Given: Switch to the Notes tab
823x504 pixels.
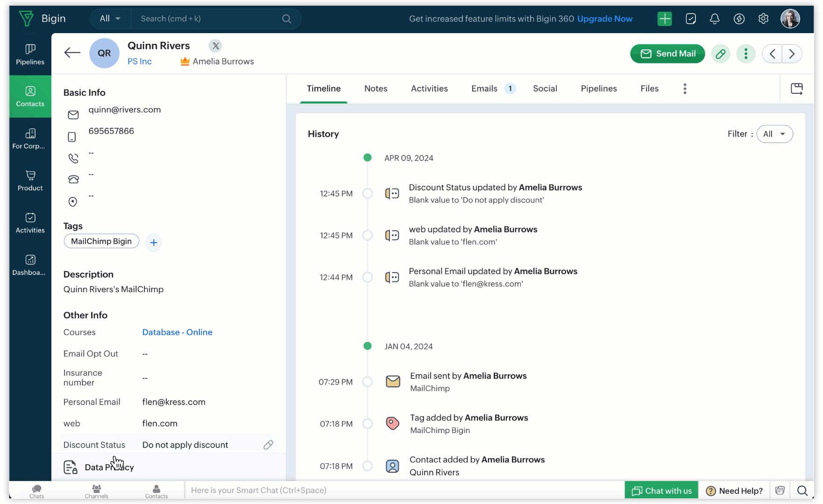Looking at the screenshot, I should [x=376, y=89].
